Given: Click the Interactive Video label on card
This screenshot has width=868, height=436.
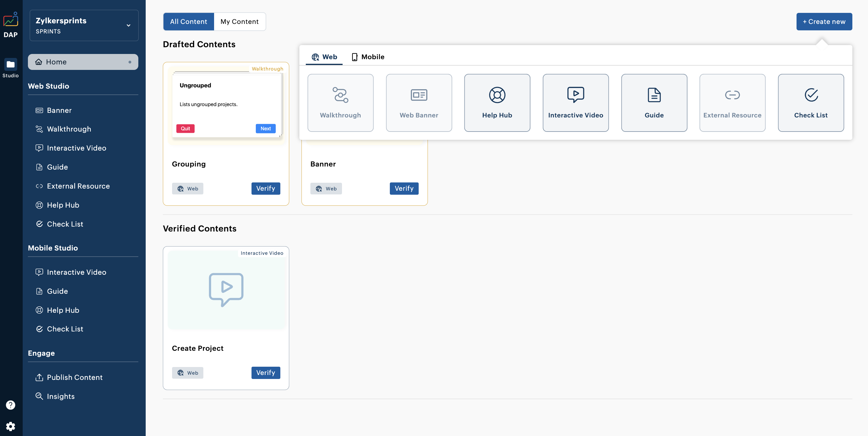Looking at the screenshot, I should point(262,253).
